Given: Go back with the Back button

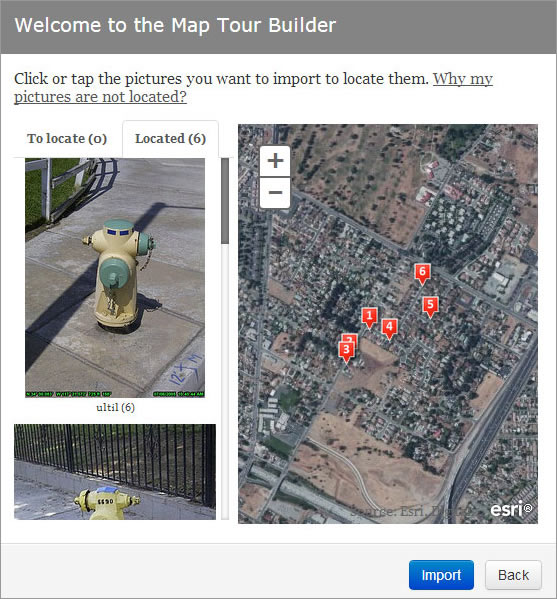Looking at the screenshot, I should pos(513,575).
